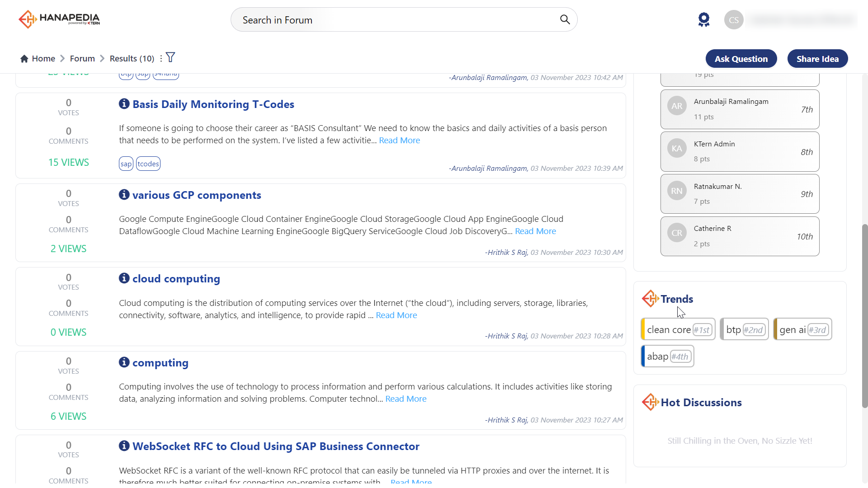Open the computing post title
The height and width of the screenshot is (488, 868).
point(160,363)
